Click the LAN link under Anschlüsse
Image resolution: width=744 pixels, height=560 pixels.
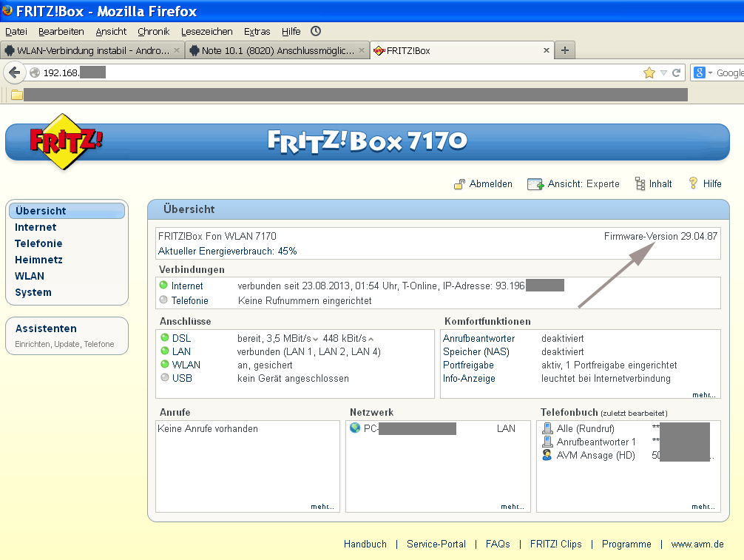[181, 351]
